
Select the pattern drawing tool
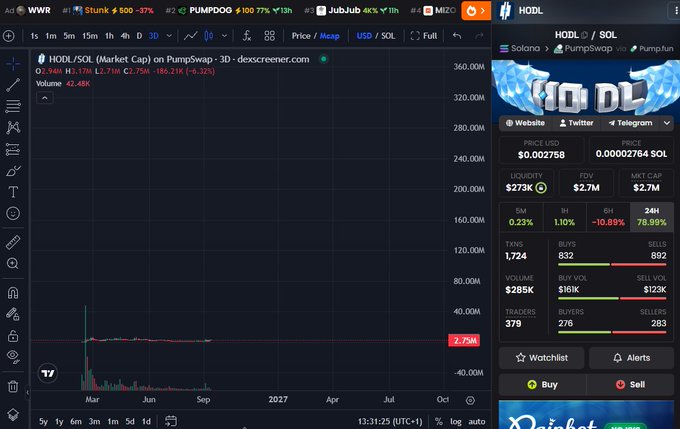(13, 128)
